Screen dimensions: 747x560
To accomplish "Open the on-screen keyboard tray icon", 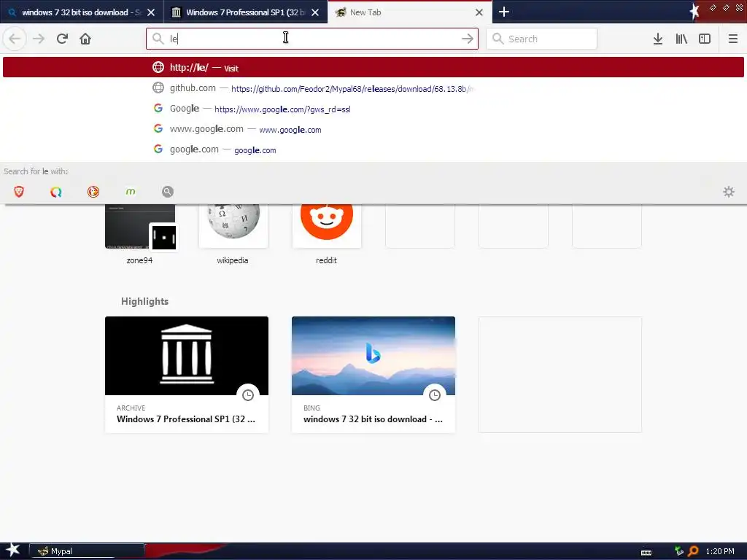I will (646, 552).
